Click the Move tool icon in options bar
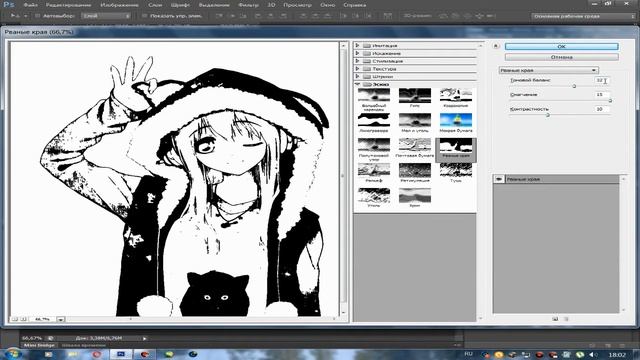Image resolution: width=640 pixels, height=360 pixels. point(14,16)
